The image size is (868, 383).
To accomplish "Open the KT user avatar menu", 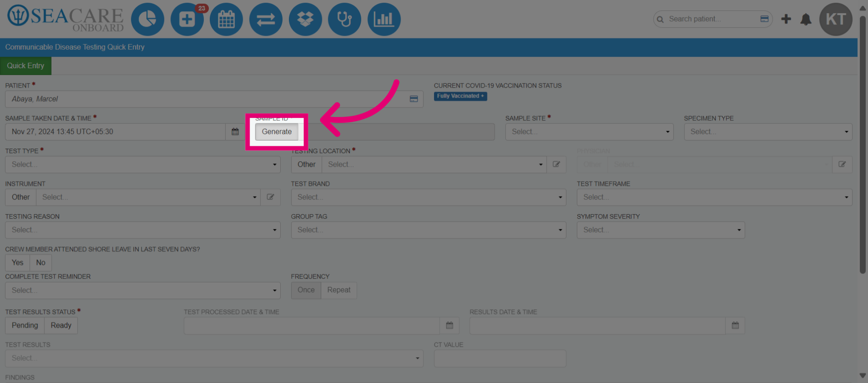I will coord(836,19).
